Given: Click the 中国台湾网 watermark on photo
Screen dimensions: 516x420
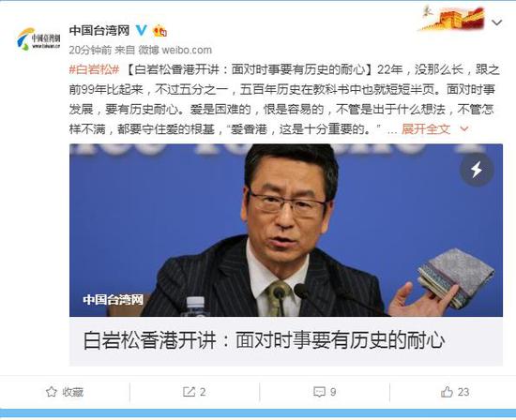Looking at the screenshot, I should 113,300.
